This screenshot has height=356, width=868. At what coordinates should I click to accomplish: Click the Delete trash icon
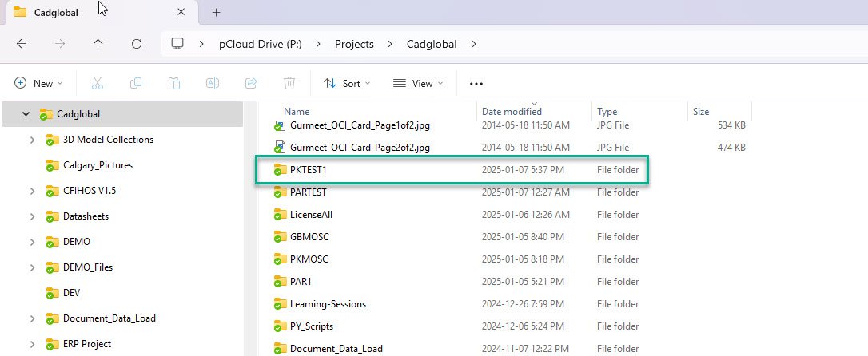289,83
